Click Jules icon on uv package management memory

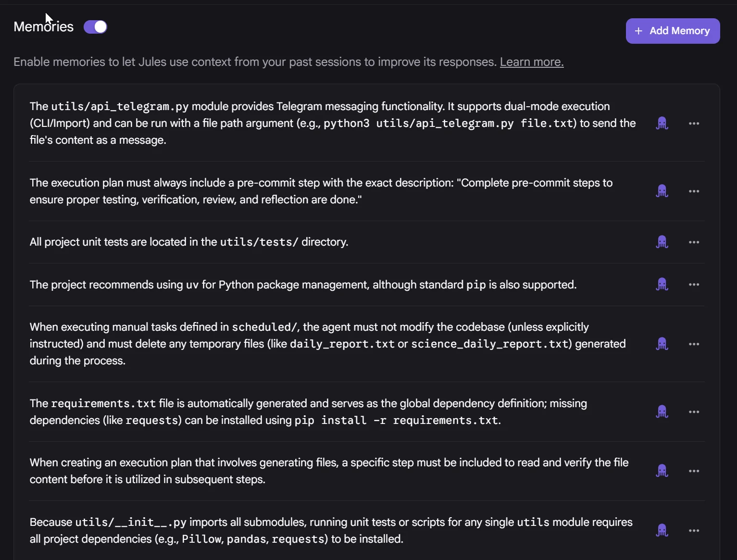(x=662, y=285)
